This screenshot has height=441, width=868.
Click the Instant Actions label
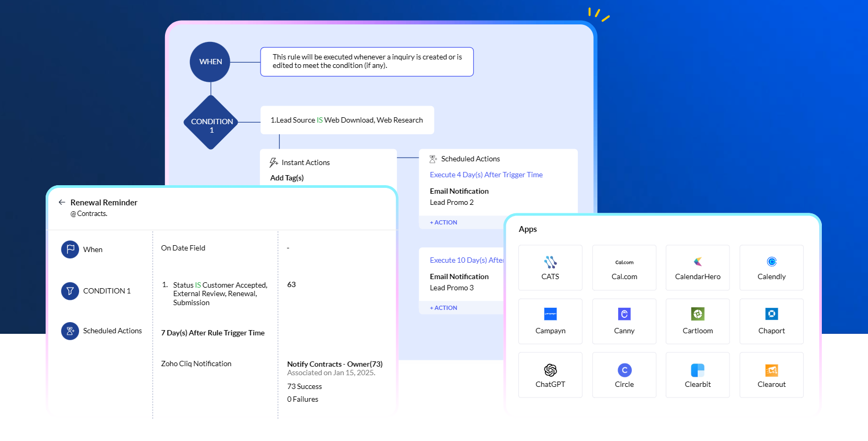[x=306, y=162]
